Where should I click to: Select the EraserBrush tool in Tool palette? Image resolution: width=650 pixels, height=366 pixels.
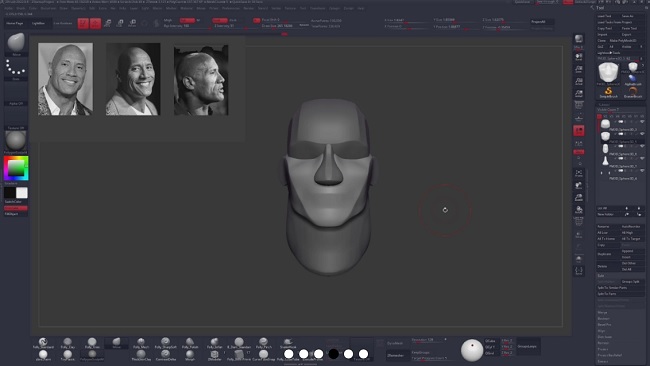click(633, 92)
